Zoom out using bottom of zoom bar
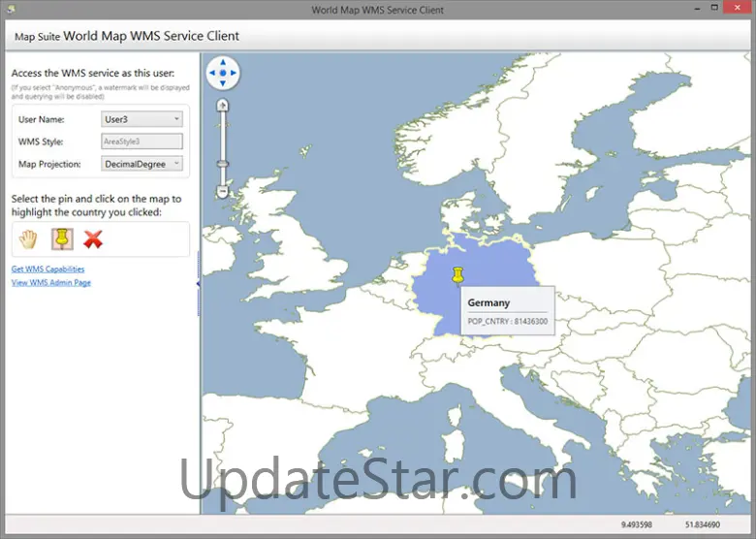756x539 pixels. [222, 192]
